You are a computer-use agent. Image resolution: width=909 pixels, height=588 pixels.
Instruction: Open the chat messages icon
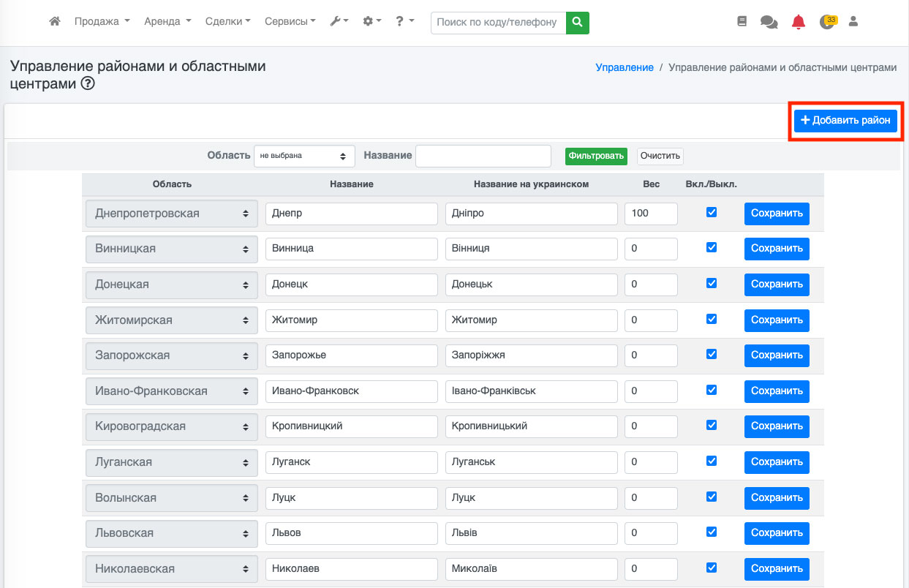pos(769,22)
